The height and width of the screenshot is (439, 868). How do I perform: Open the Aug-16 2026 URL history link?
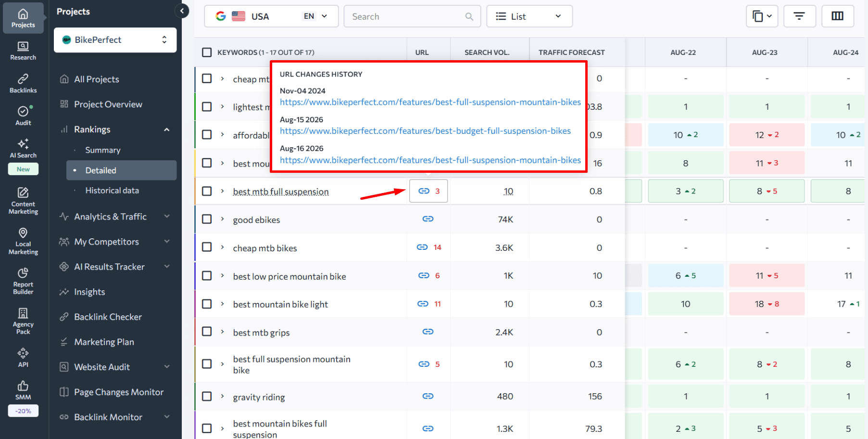tap(430, 160)
